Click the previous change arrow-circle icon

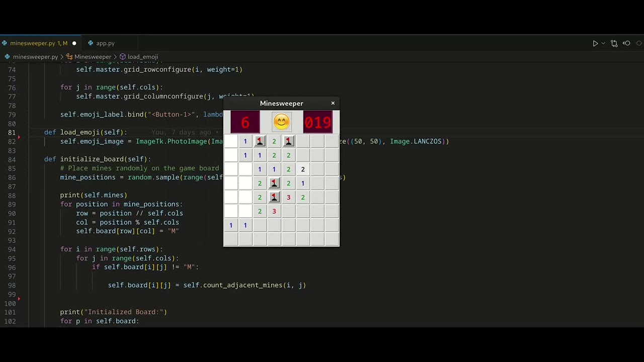point(626,43)
